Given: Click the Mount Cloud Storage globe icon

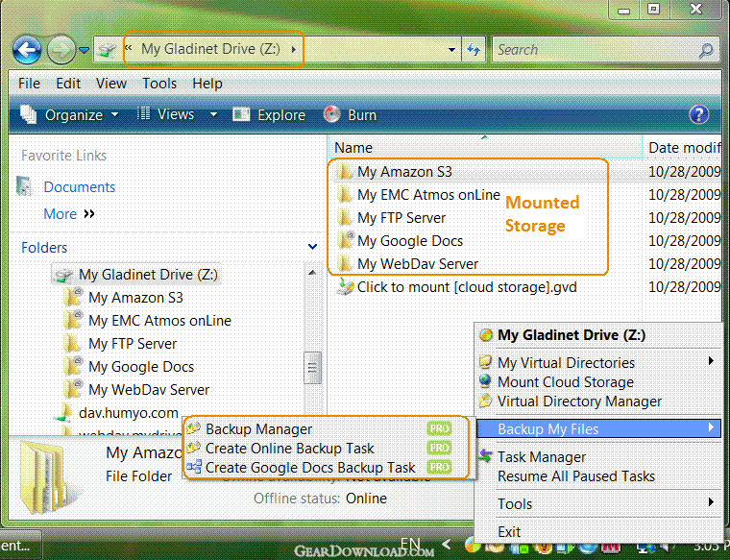Looking at the screenshot, I should point(486,381).
